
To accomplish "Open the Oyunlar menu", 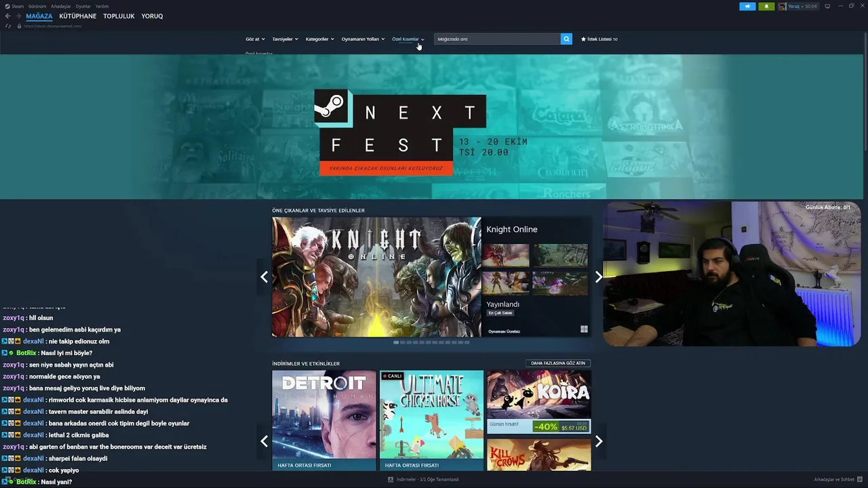I will [83, 6].
